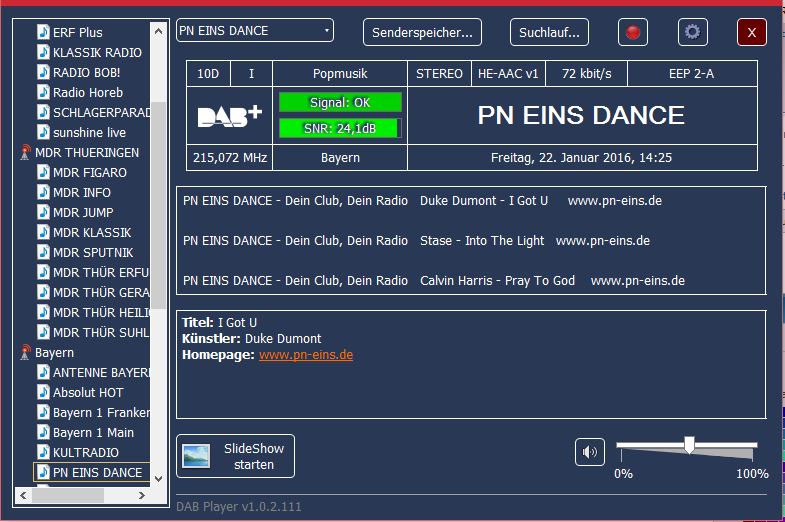Click the MDR THUERINGEN antenna icon
Screen dimensions: 785x522
(25, 153)
